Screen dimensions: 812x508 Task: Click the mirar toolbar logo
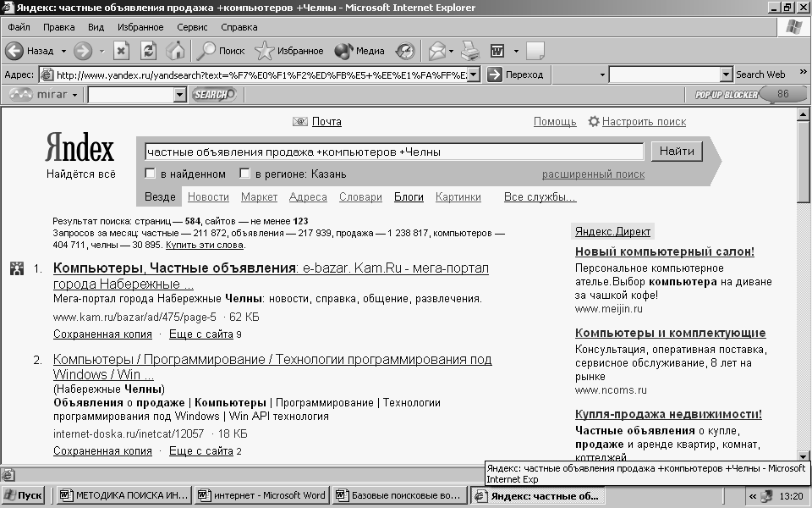(39, 94)
